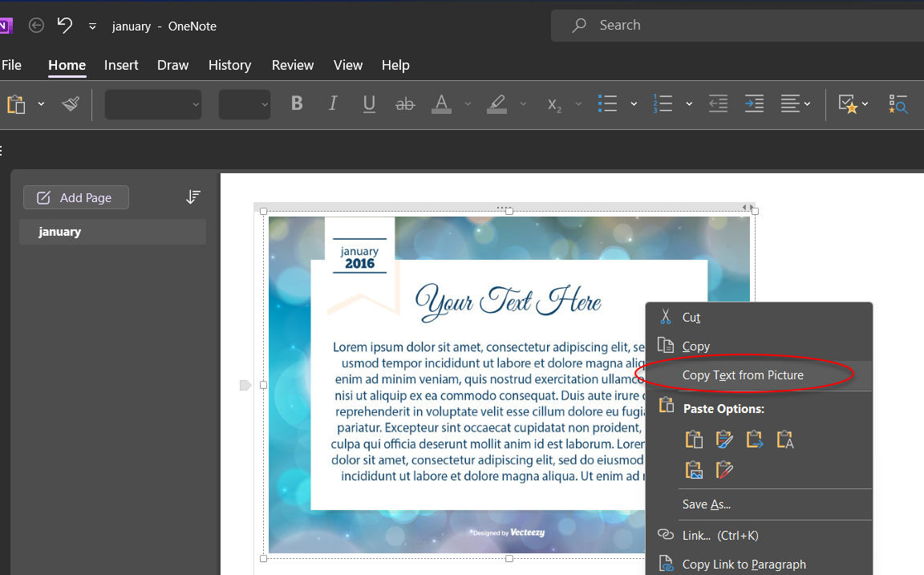Toggle Italic formatting

click(333, 104)
